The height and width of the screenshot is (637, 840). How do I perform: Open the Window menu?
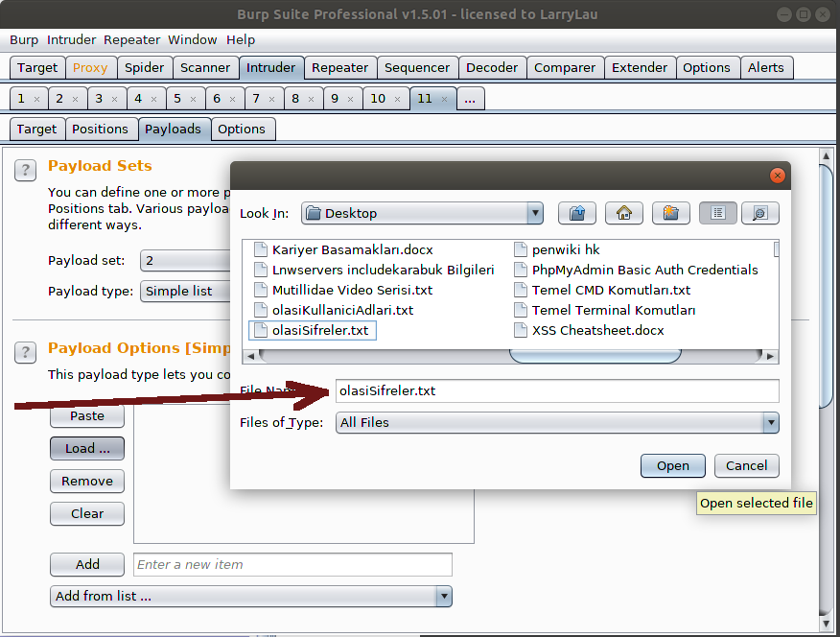tap(193, 39)
